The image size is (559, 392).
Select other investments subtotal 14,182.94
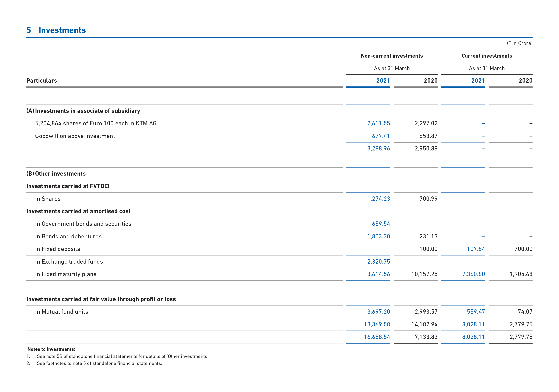(x=424, y=325)
